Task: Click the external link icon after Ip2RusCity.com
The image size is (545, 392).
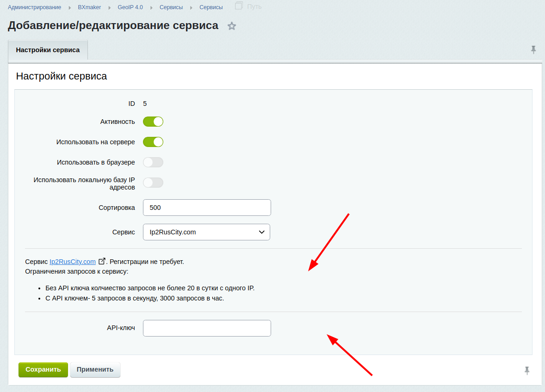Action: click(x=102, y=261)
